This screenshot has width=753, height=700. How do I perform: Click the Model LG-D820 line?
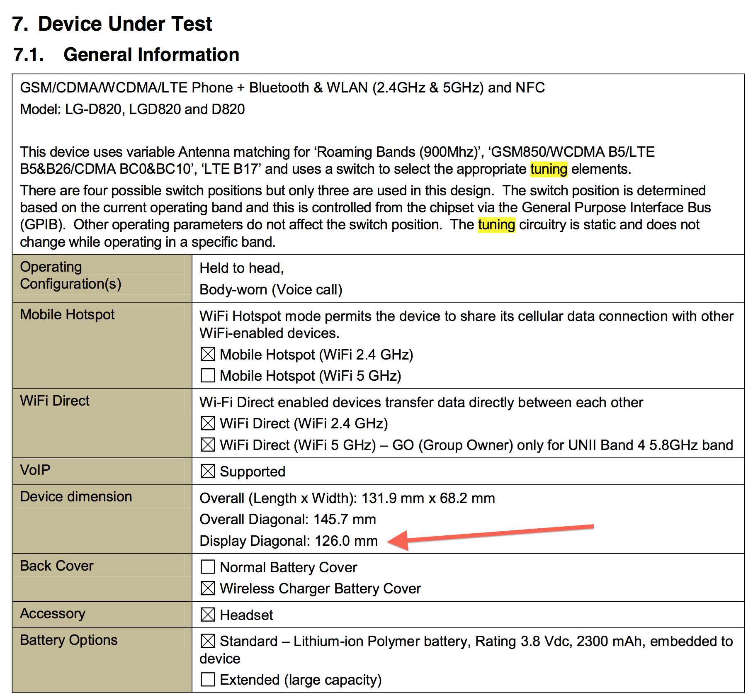tap(132, 109)
